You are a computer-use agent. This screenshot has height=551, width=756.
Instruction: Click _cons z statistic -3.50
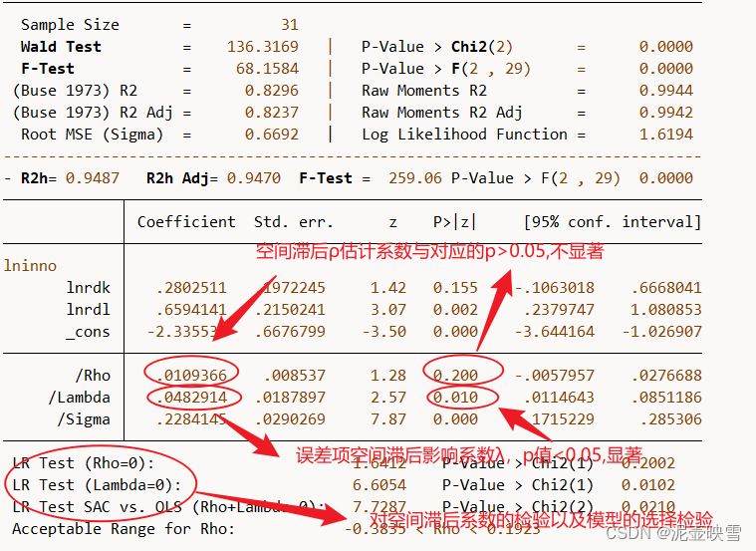[383, 332]
